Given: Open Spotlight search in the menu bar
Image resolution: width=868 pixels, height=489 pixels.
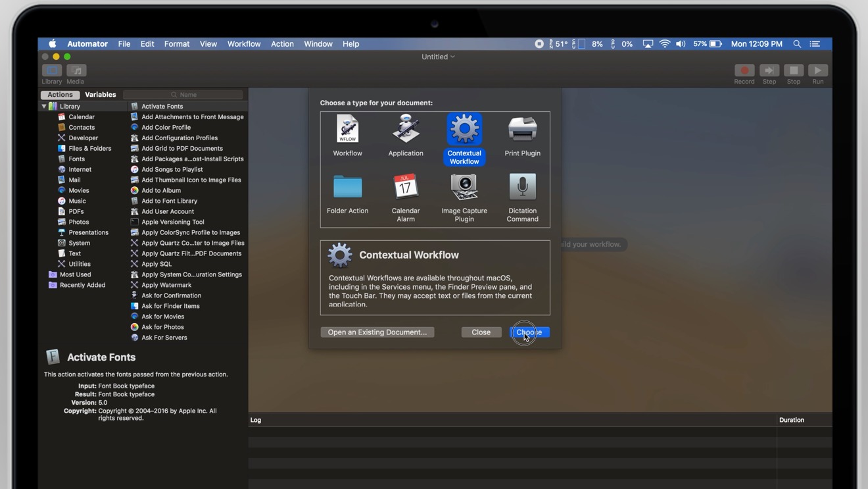Looking at the screenshot, I should coord(797,44).
